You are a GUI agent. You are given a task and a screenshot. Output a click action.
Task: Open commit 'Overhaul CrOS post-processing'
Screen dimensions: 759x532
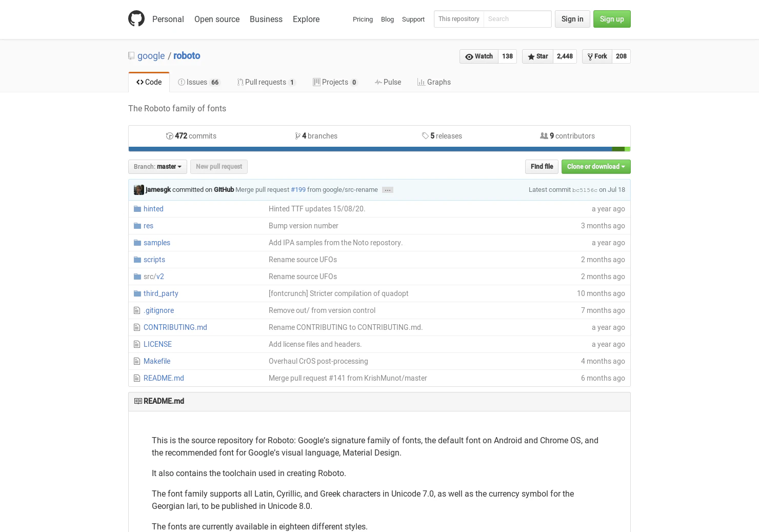click(318, 361)
